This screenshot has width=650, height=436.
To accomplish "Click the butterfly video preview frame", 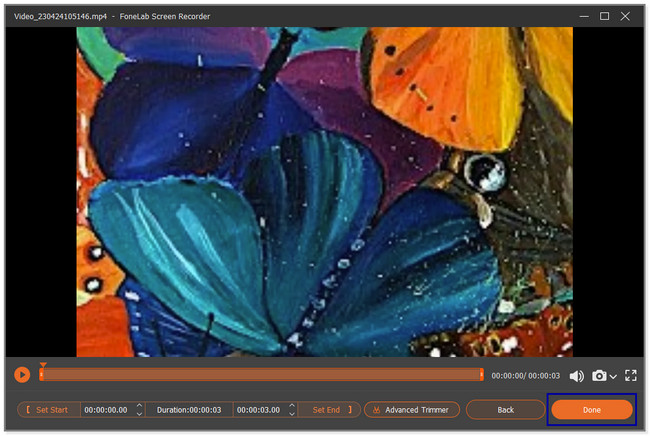I will tap(325, 192).
